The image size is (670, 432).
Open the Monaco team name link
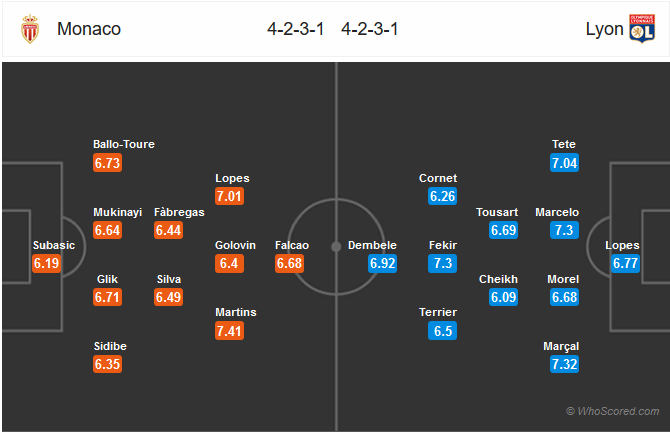pos(89,29)
